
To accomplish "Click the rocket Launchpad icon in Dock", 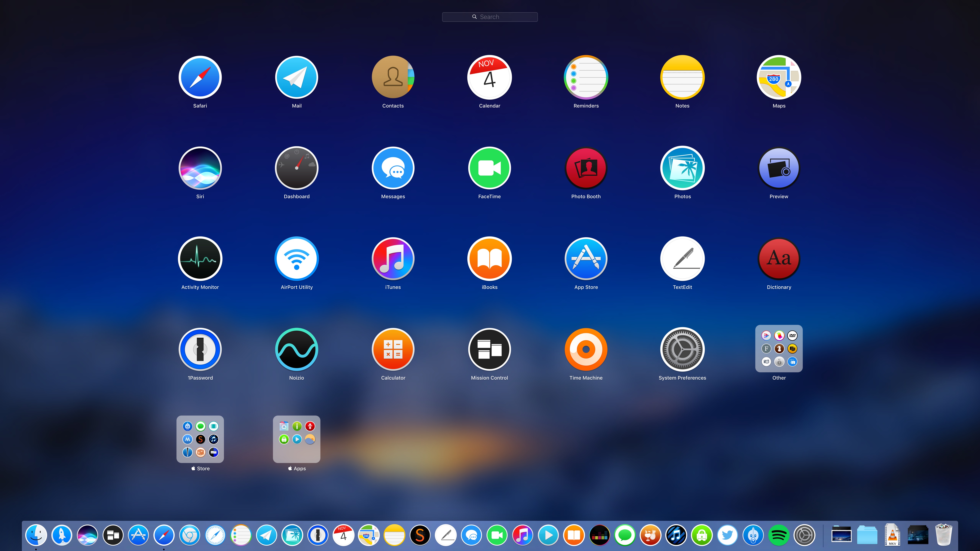I will (x=62, y=535).
